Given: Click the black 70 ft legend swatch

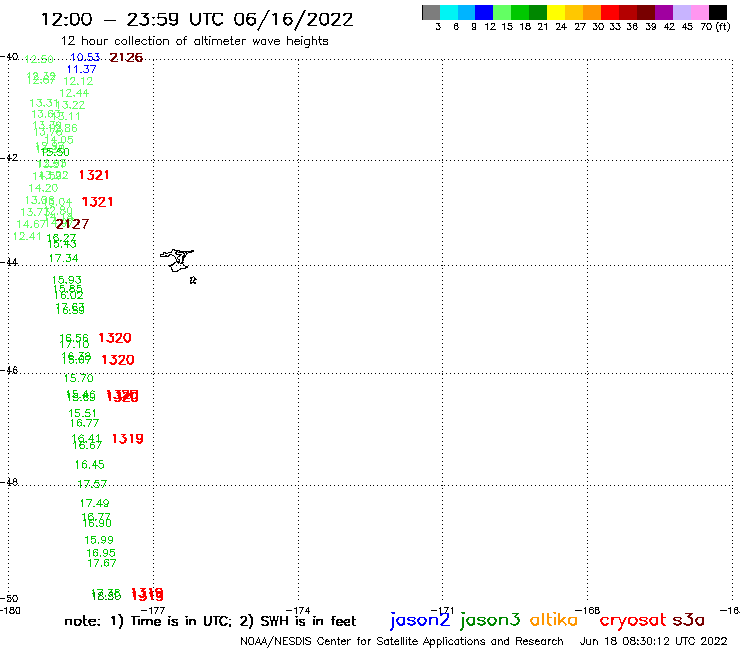Looking at the screenshot, I should pyautogui.click(x=718, y=13).
